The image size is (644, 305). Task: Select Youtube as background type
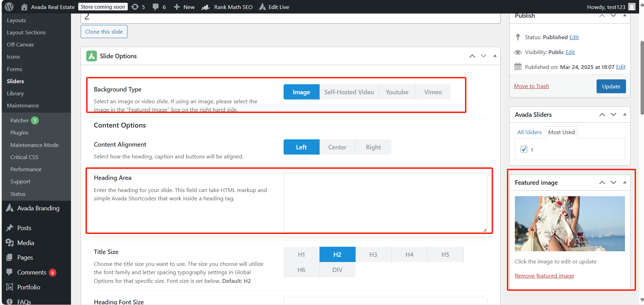(x=397, y=92)
